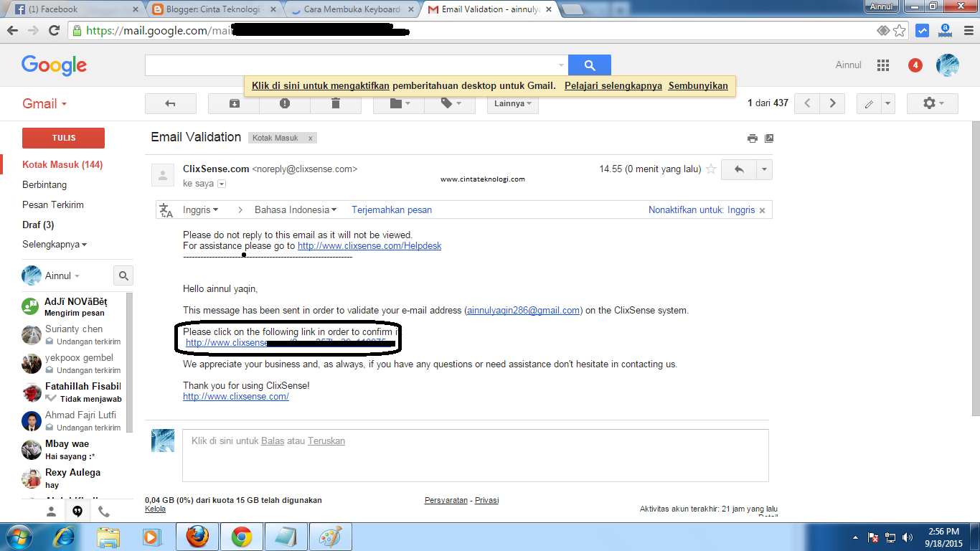Click Terjemahkan pesan link
The width and height of the screenshot is (980, 551).
tap(392, 210)
